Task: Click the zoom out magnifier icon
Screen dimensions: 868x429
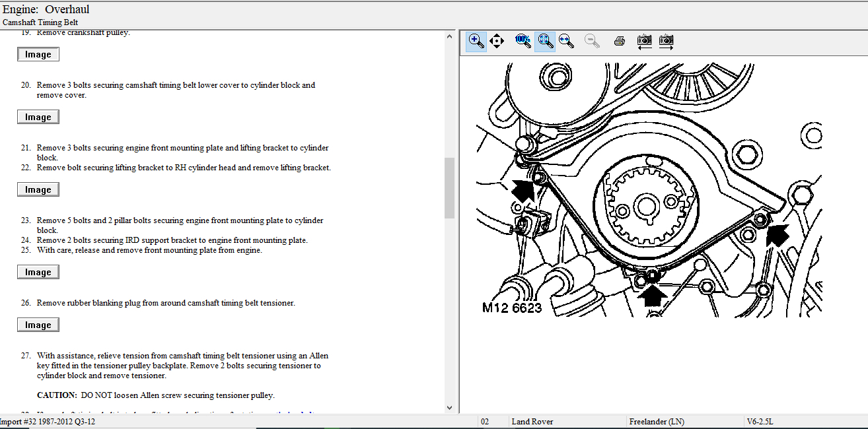Action: pos(593,41)
